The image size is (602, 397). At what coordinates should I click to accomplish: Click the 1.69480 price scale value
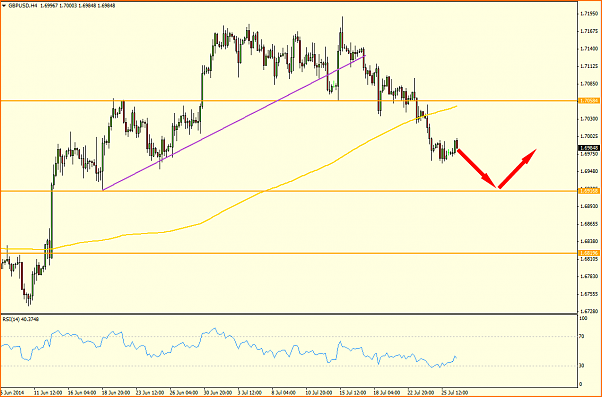[590, 171]
